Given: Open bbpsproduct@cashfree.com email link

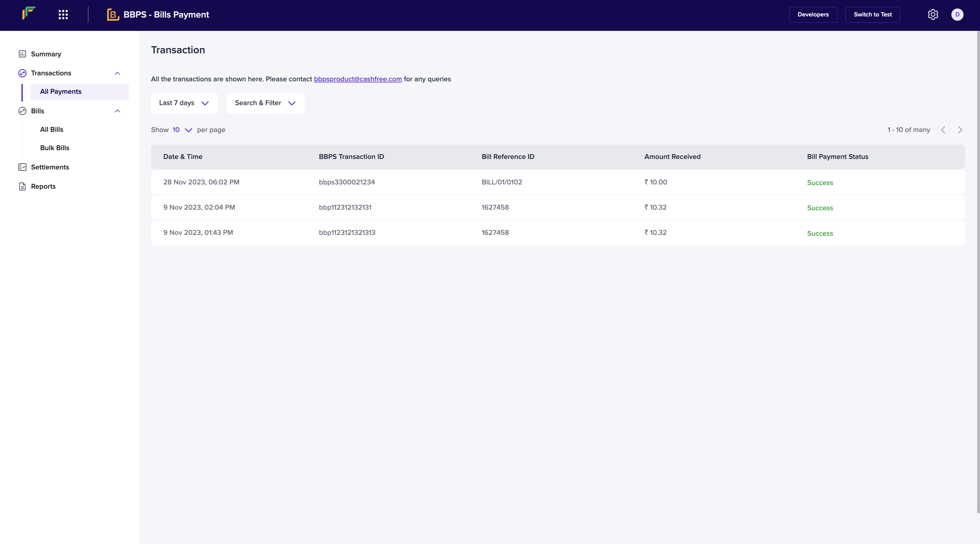Looking at the screenshot, I should [x=358, y=79].
